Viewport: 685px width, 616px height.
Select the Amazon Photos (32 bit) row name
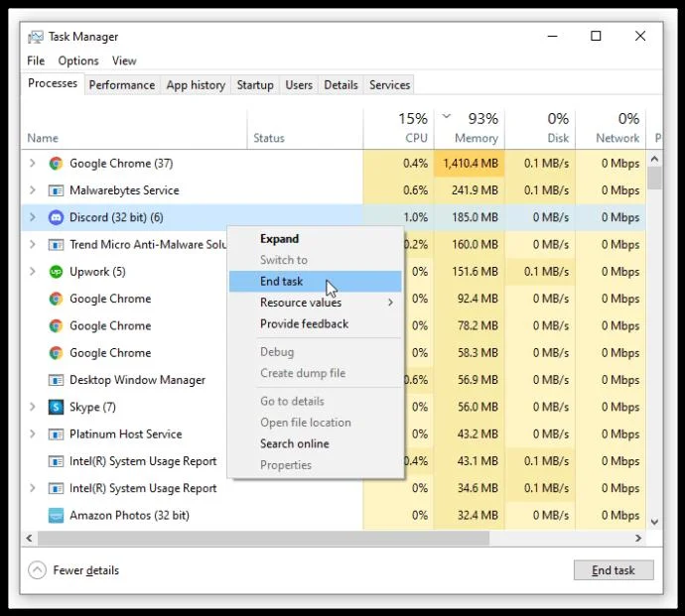point(129,516)
